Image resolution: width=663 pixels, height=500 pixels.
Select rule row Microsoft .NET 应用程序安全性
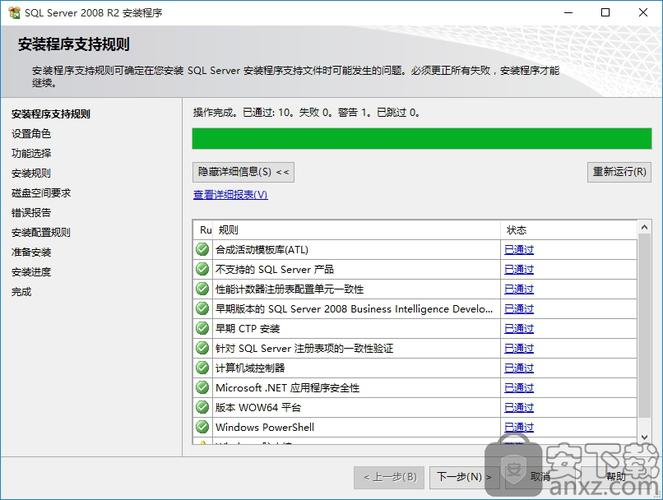coord(415,388)
